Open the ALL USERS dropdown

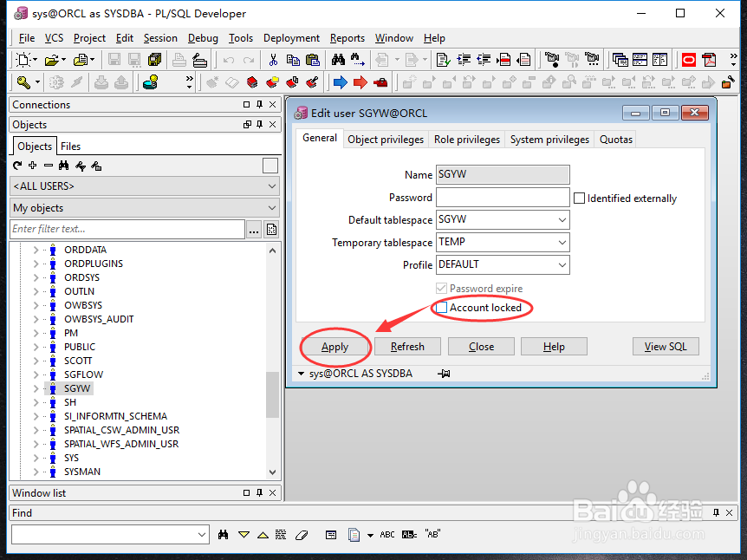click(271, 186)
